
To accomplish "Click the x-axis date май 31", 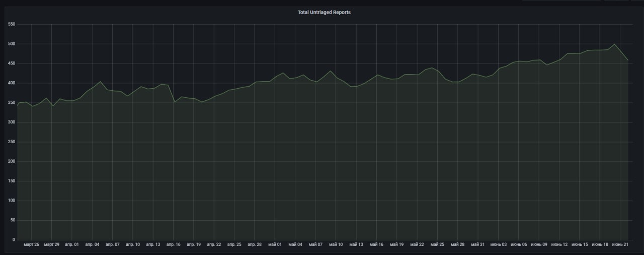I will pos(478,244).
